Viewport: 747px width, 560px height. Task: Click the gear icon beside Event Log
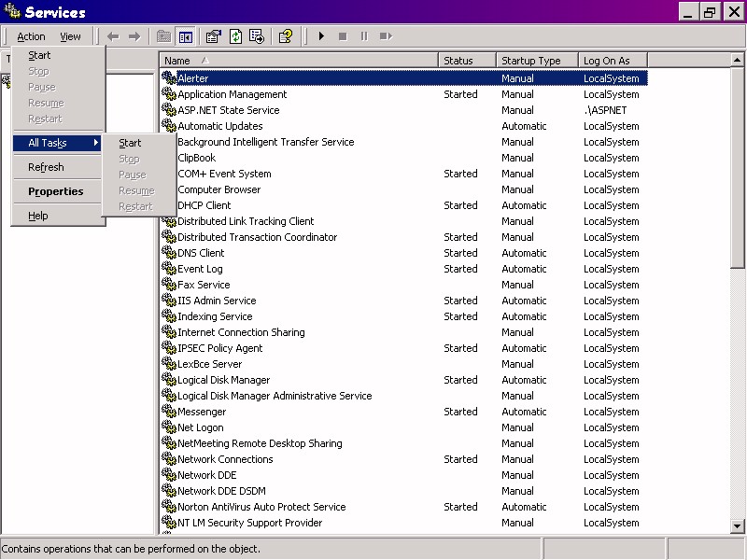170,269
